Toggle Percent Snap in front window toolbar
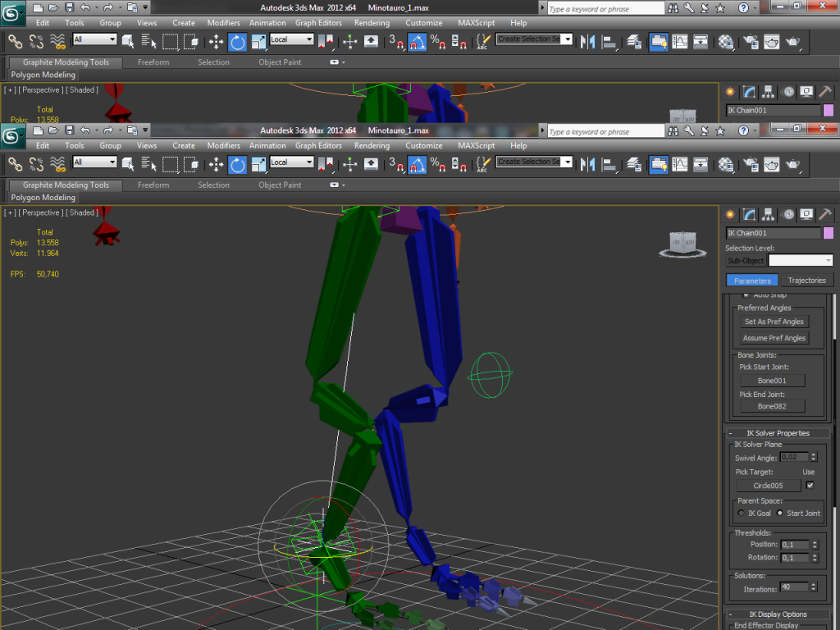This screenshot has width=840, height=630. [438, 164]
